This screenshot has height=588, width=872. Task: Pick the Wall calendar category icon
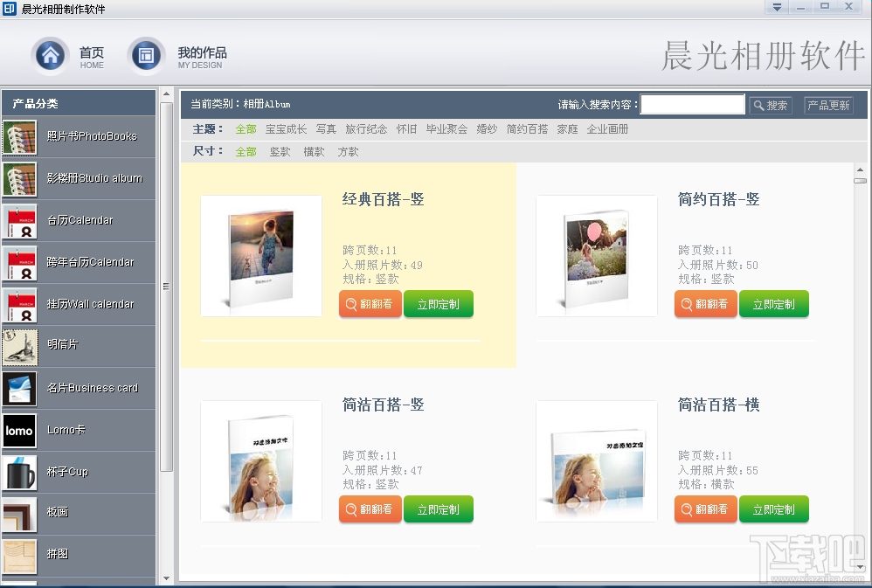coord(19,305)
